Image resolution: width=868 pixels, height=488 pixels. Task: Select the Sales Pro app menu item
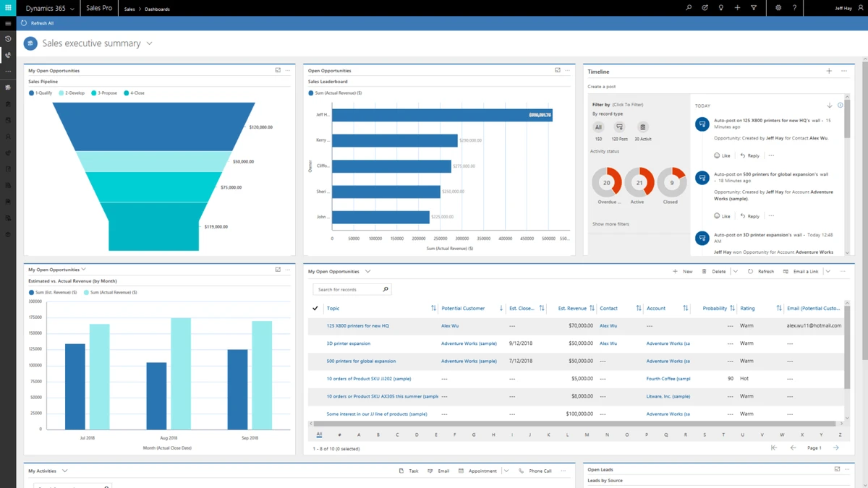pyautogui.click(x=99, y=9)
